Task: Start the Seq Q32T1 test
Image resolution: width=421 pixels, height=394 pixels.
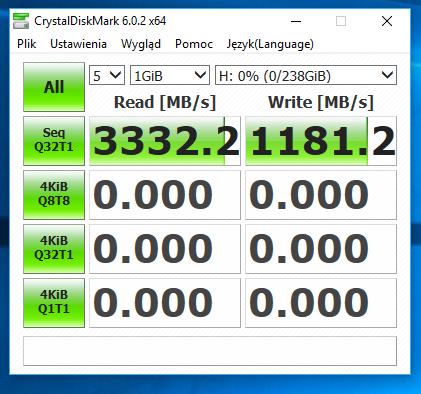Action: click(x=54, y=141)
